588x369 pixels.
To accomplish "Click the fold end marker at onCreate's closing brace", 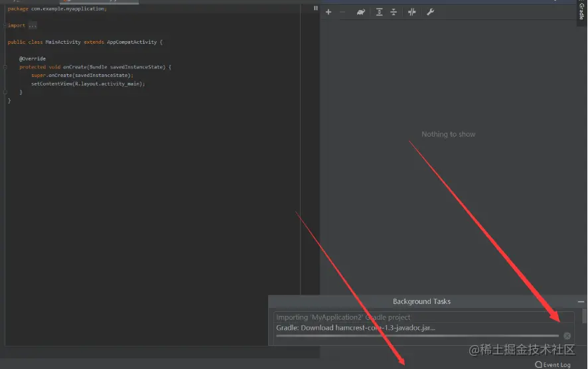I will [x=5, y=92].
